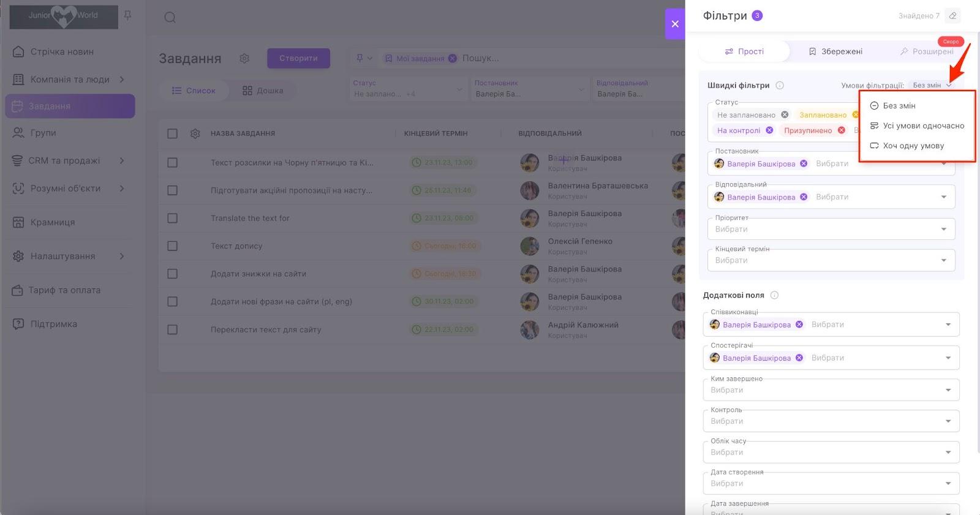980x515 pixels.
Task: Open the Дата створення dropdown
Action: 831,484
